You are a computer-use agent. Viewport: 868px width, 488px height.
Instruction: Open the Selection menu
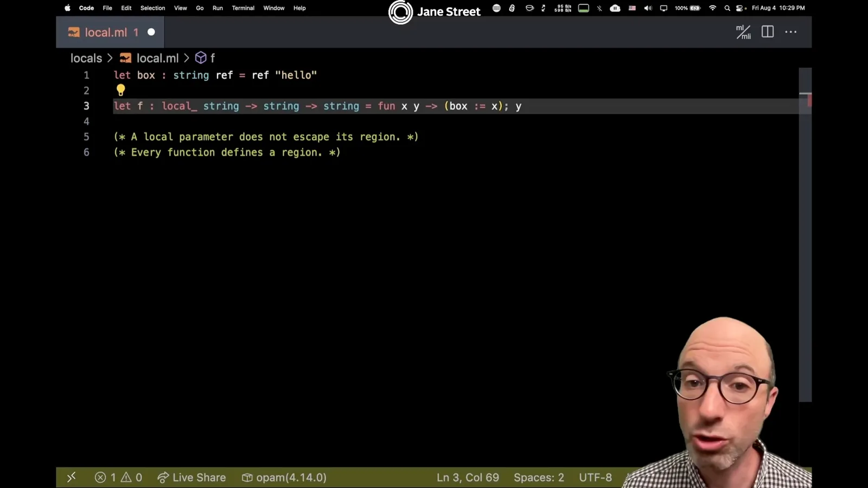152,8
